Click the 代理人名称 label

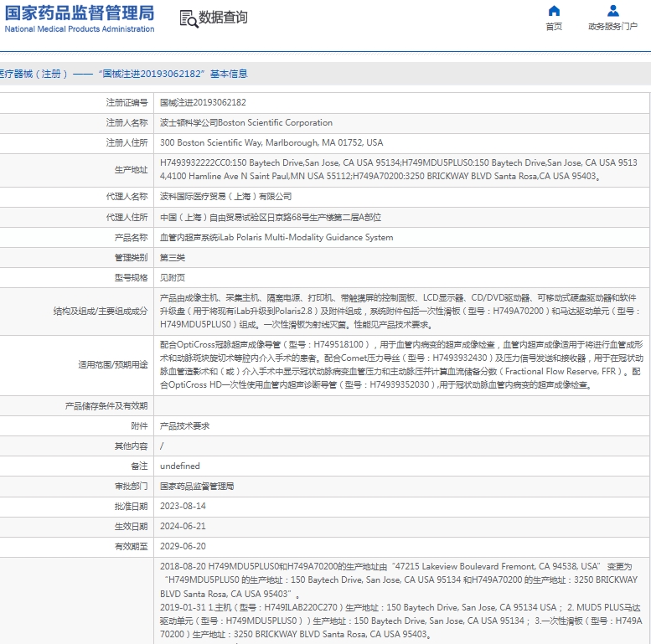(127, 197)
